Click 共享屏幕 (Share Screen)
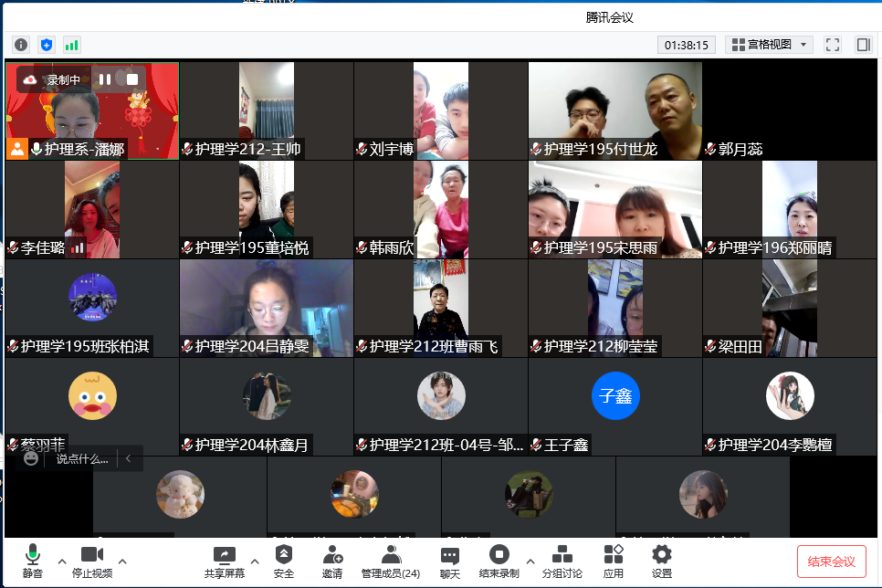Viewport: 882px width, 588px height. click(224, 561)
